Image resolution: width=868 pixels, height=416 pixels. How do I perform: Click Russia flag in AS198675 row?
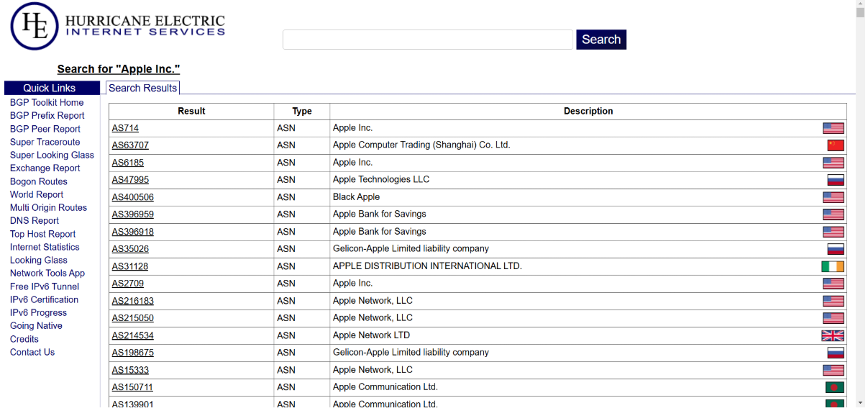point(836,353)
